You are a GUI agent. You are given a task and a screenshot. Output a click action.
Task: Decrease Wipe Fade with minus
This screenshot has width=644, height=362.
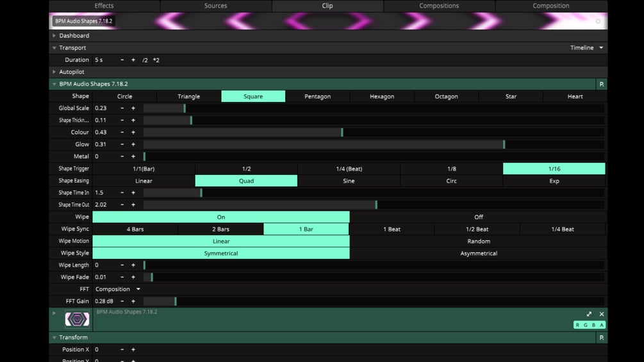(122, 277)
